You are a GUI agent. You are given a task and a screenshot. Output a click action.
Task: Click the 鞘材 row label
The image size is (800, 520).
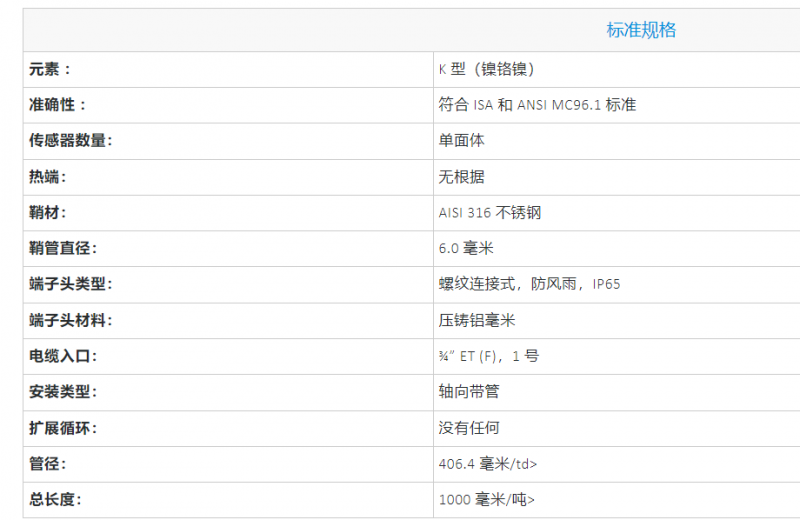(50, 213)
